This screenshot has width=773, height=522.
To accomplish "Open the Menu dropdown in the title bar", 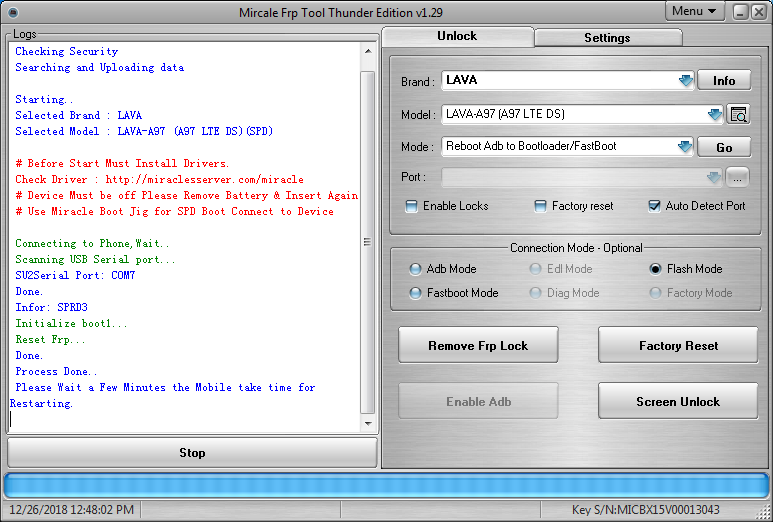I will click(x=695, y=11).
